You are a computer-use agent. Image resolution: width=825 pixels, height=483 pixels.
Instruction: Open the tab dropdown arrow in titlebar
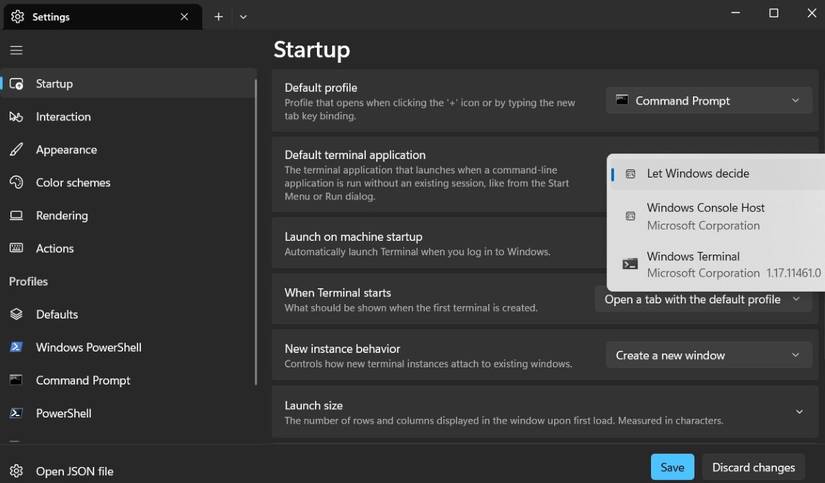tap(243, 16)
